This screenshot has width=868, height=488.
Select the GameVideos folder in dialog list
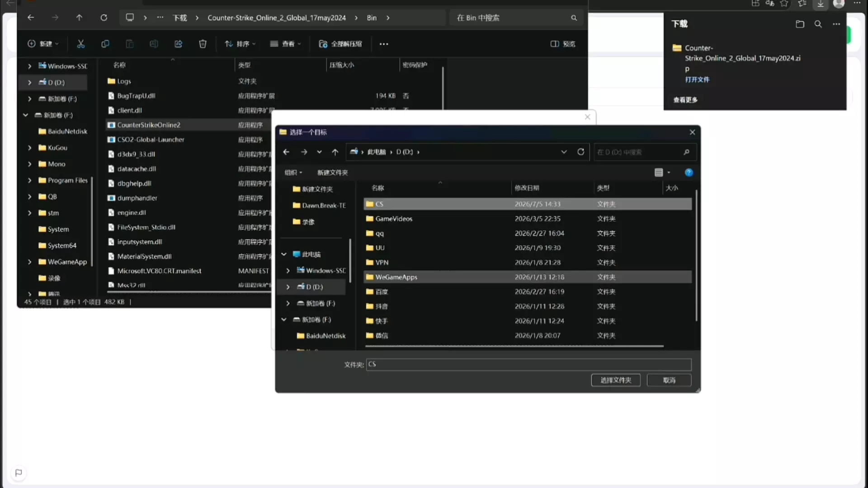pos(527,219)
